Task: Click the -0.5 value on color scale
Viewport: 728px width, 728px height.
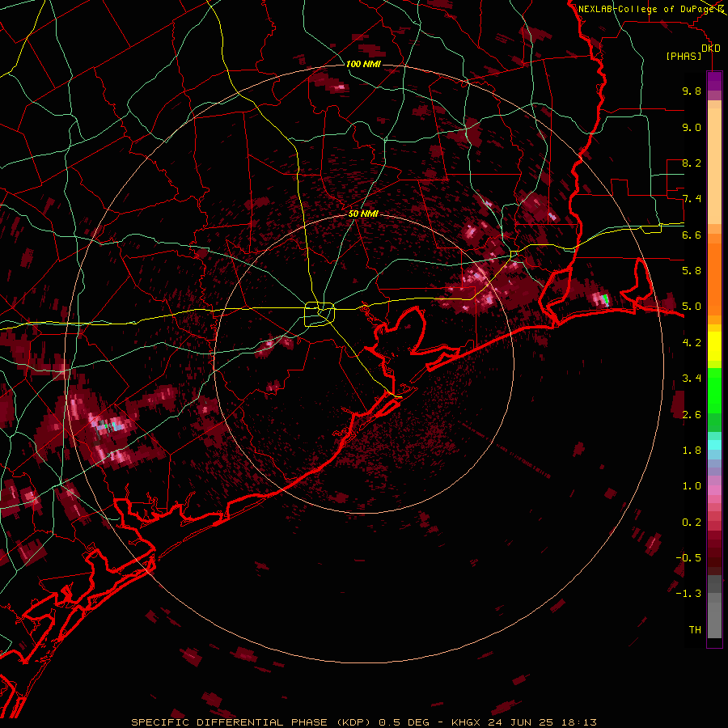Action: click(688, 558)
